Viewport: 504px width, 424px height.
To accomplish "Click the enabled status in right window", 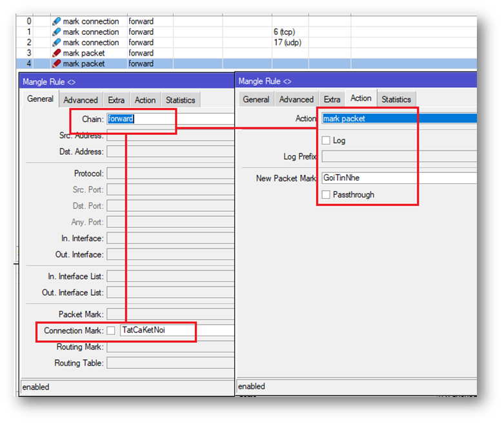I will click(x=252, y=387).
